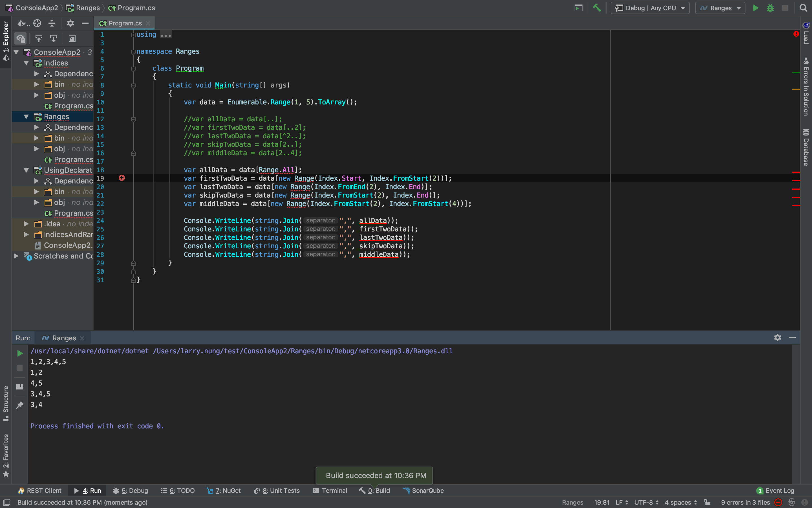This screenshot has width=812, height=508.
Task: Click the tool windows toggle icon at bottom-left corner
Action: [6, 502]
